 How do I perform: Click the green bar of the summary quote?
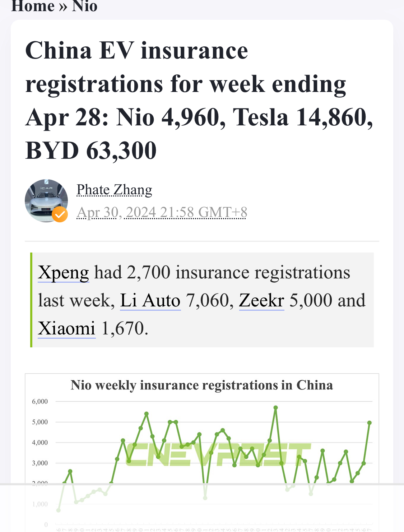pos(31,300)
